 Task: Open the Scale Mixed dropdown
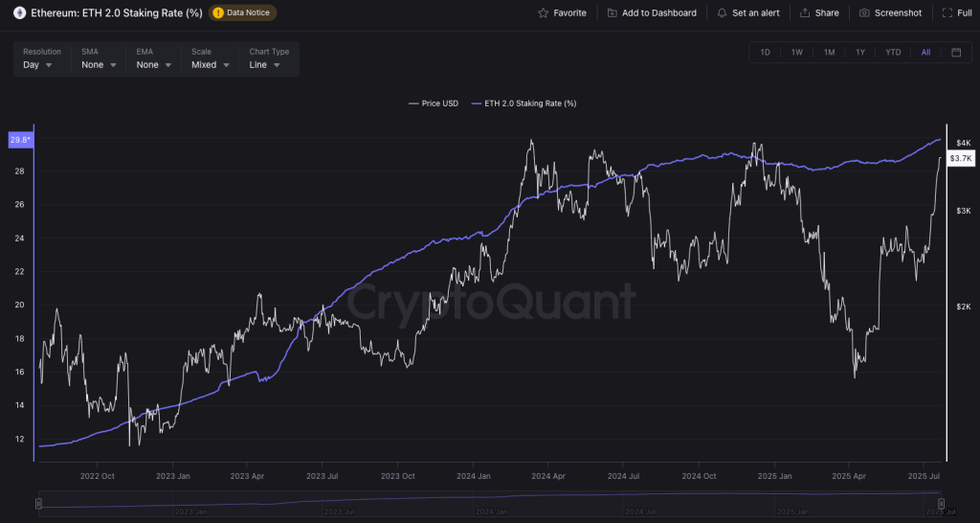pyautogui.click(x=211, y=65)
